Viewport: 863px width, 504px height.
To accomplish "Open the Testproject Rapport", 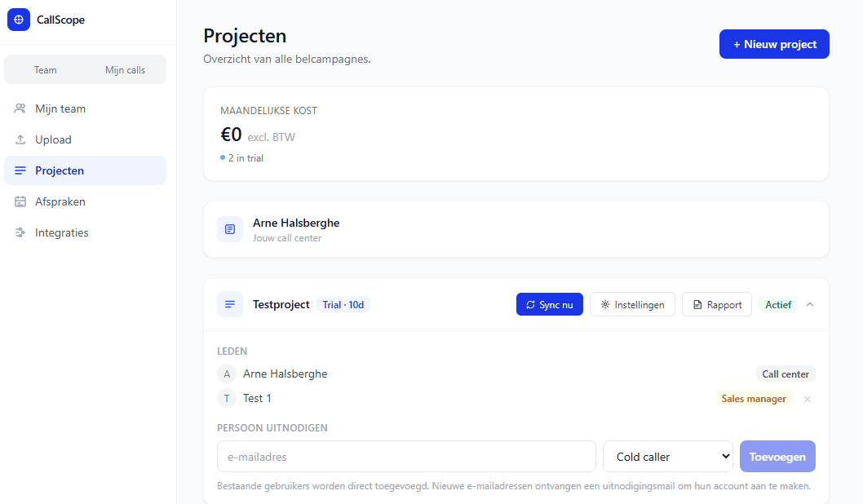I will click(x=717, y=304).
